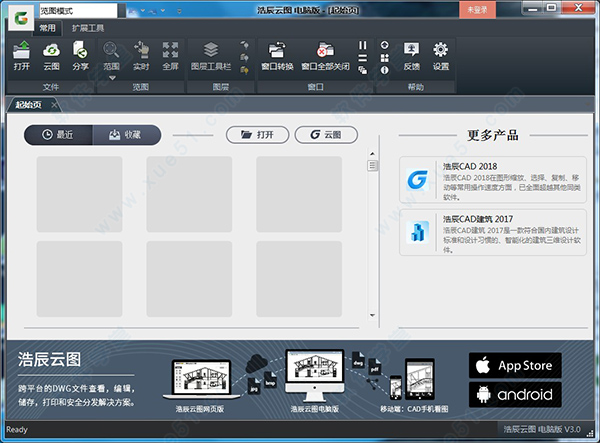Click the 云图 button on start page
The height and width of the screenshot is (443, 600).
click(326, 135)
